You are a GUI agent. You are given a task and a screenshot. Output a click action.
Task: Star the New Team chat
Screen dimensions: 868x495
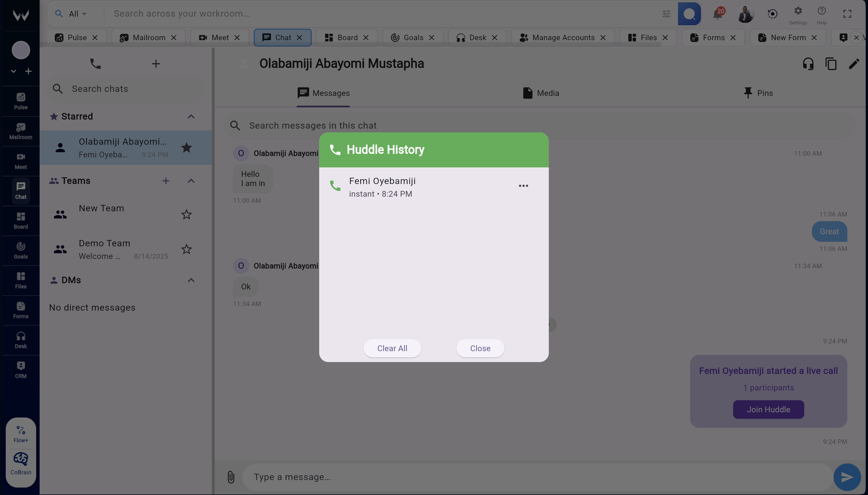(186, 214)
